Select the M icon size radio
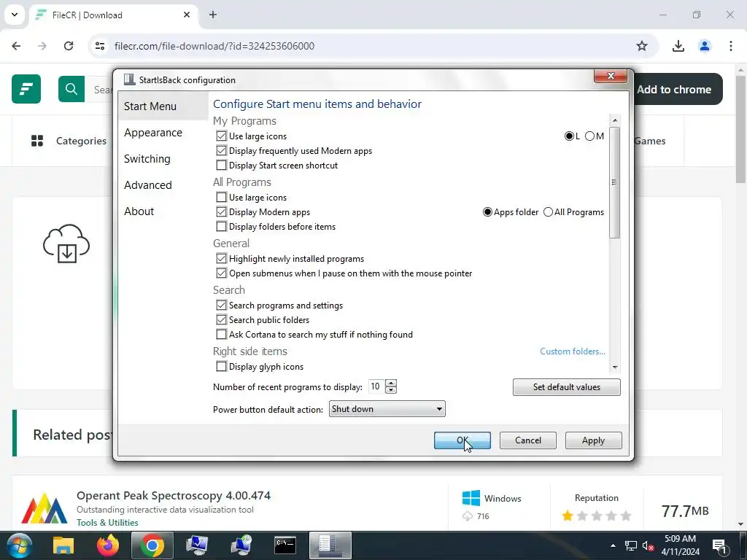The width and height of the screenshot is (747, 560). (589, 136)
